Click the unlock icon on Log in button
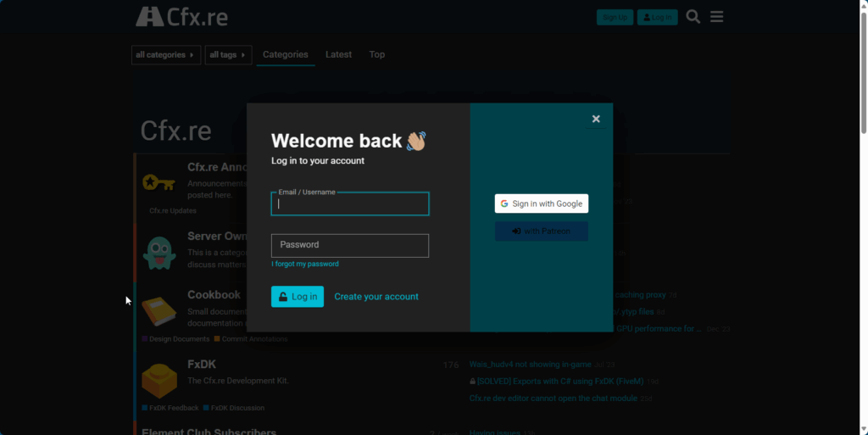868x435 pixels. point(283,297)
